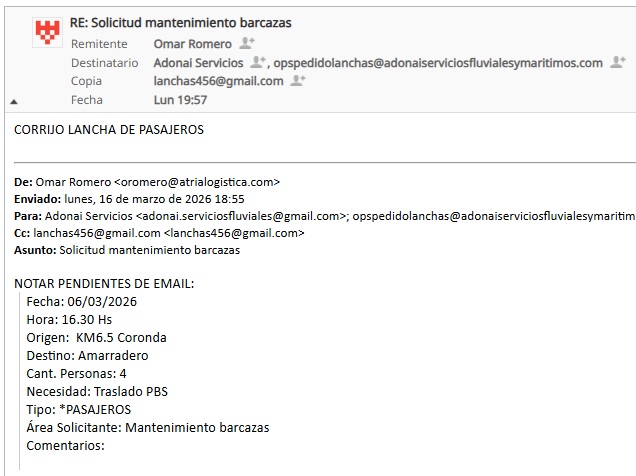The height and width of the screenshot is (476, 636).
Task: Add lanchas456@gmail.com copy recipient to contacts
Action: click(297, 81)
